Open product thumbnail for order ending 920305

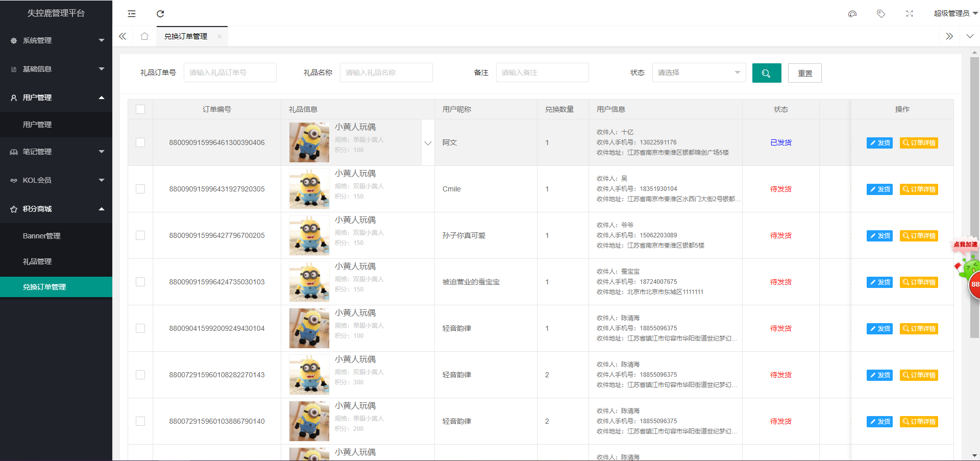tap(309, 189)
